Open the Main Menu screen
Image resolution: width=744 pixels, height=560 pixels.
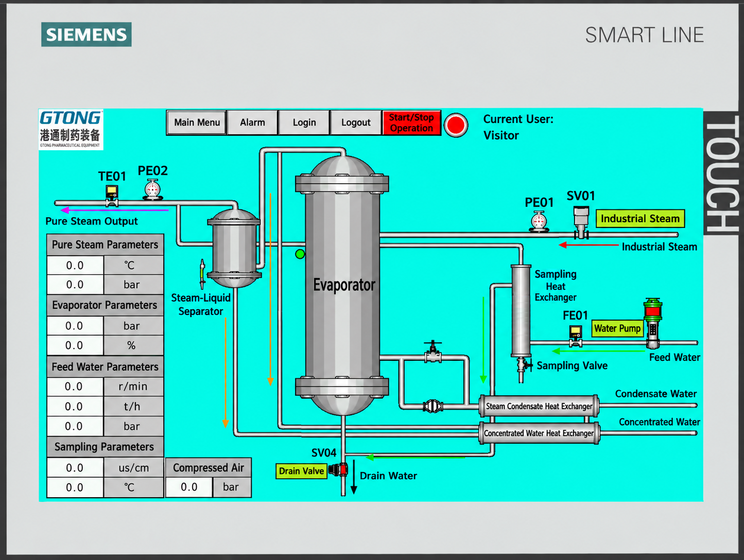tap(197, 122)
